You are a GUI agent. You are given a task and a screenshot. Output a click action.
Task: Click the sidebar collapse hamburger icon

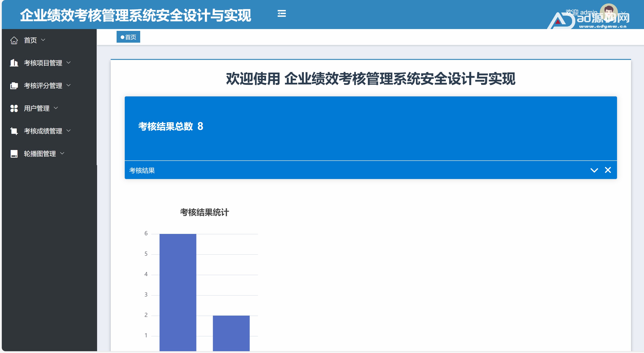tap(282, 14)
